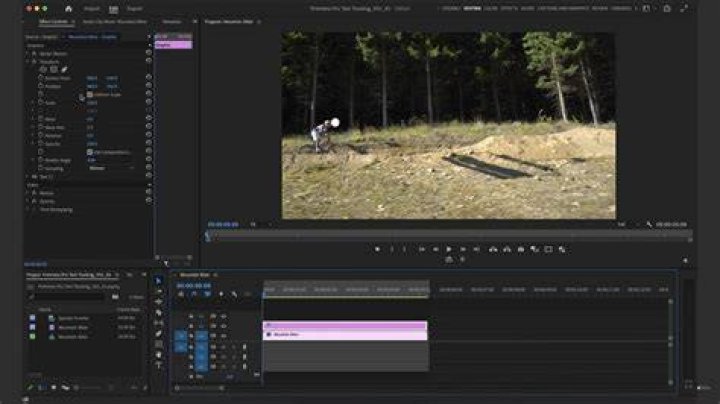Click Add Marker in the Program monitor

(x=377, y=249)
